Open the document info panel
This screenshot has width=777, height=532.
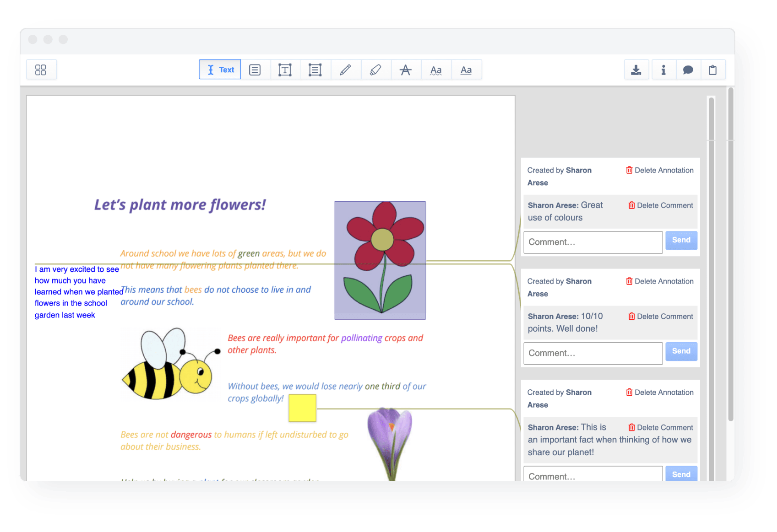click(663, 70)
